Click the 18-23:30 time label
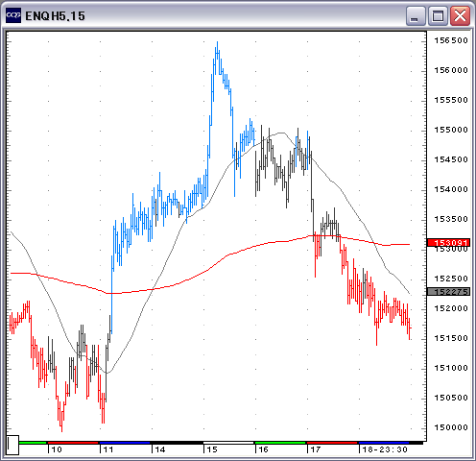The width and height of the screenshot is (476, 461). [x=385, y=449]
